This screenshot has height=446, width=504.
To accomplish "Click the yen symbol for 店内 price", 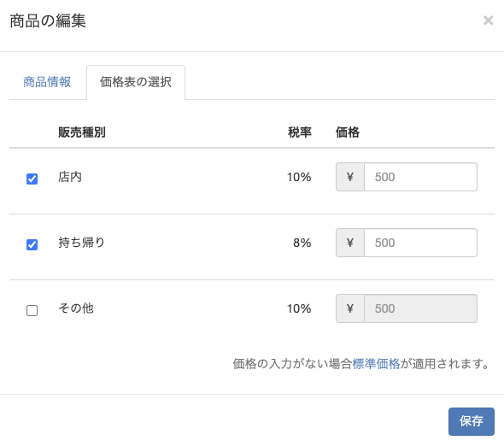I will point(350,177).
